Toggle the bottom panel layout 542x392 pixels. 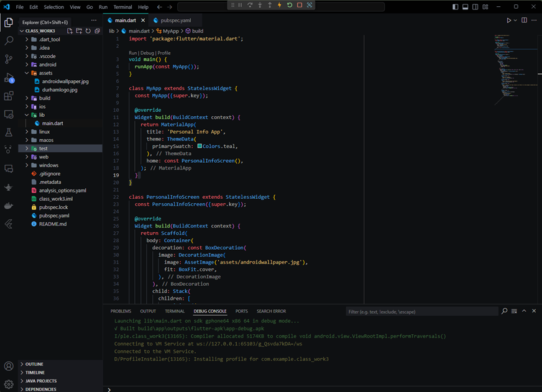(x=466, y=7)
